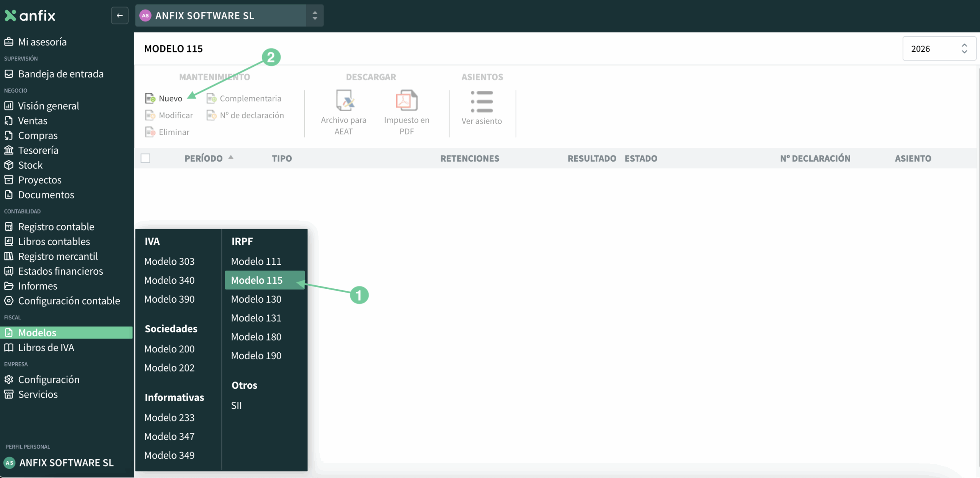Select SII under Otros
Image resolution: width=980 pixels, height=478 pixels.
coord(236,405)
